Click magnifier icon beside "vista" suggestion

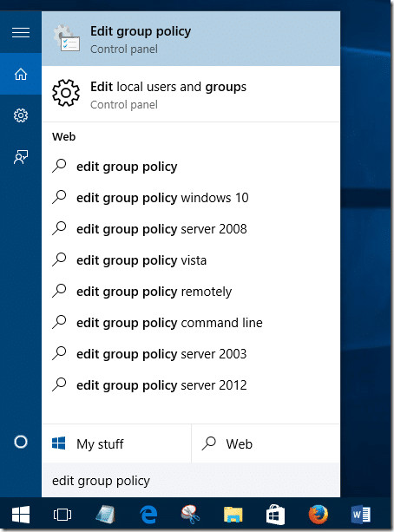(59, 259)
